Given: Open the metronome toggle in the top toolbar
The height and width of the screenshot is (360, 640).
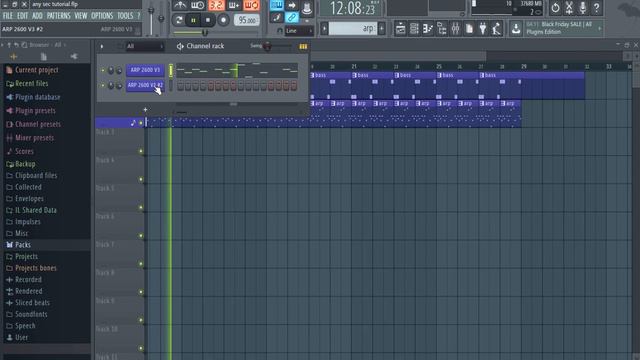Looking at the screenshot, I should [x=180, y=5].
